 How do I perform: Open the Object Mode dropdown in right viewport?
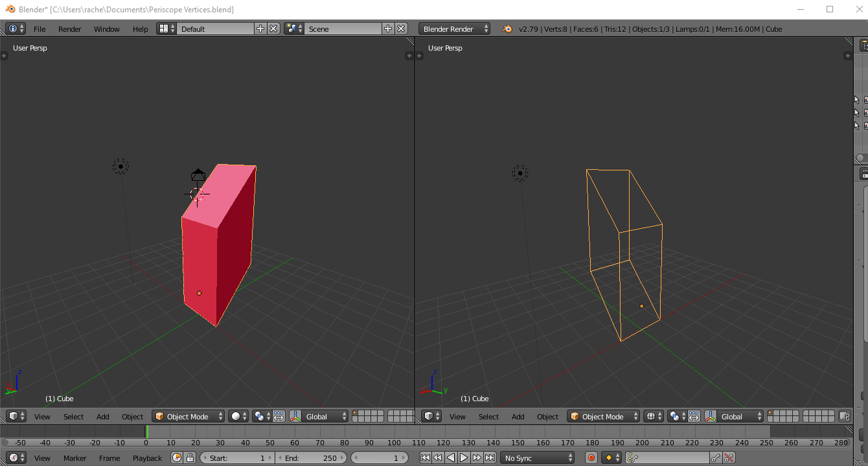click(603, 417)
